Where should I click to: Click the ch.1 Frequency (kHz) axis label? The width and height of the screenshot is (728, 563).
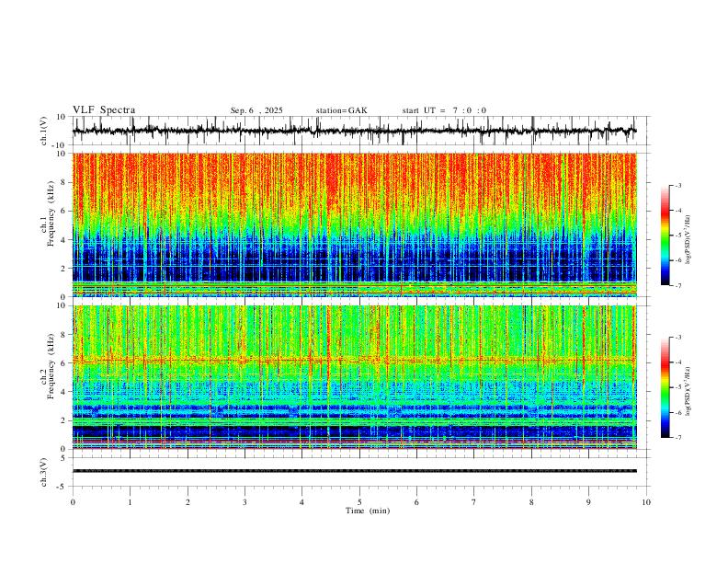(48, 212)
